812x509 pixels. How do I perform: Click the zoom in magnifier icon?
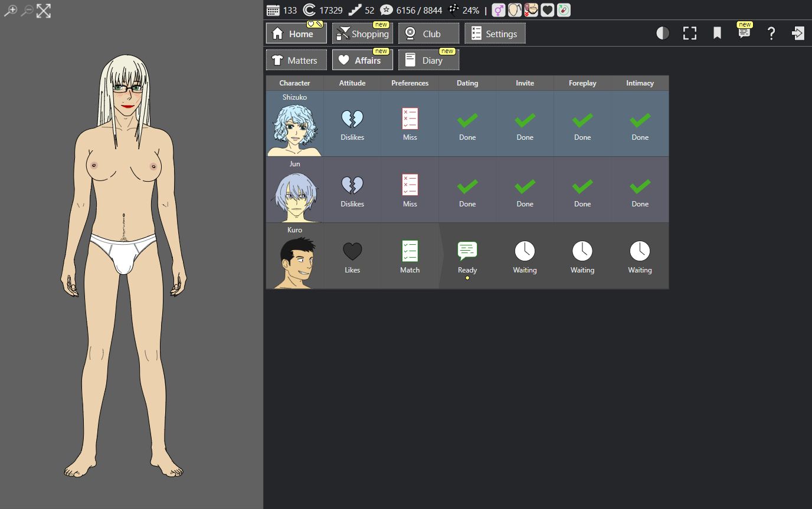click(10, 11)
